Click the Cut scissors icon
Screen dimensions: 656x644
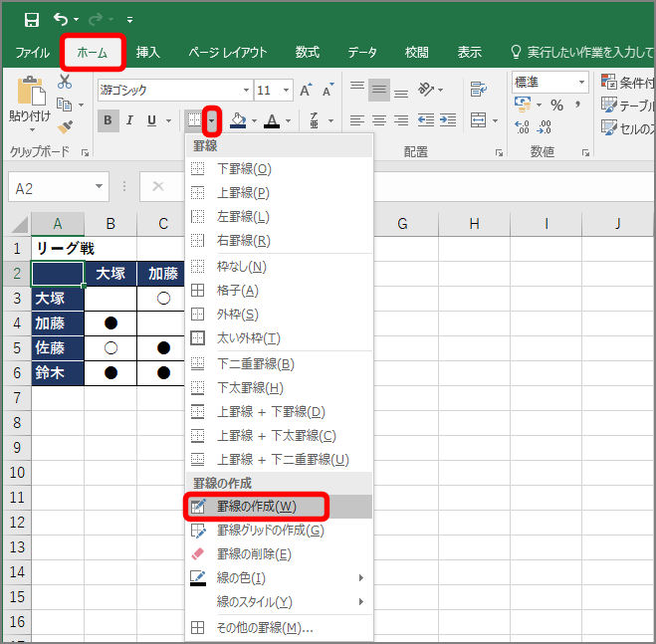[65, 82]
